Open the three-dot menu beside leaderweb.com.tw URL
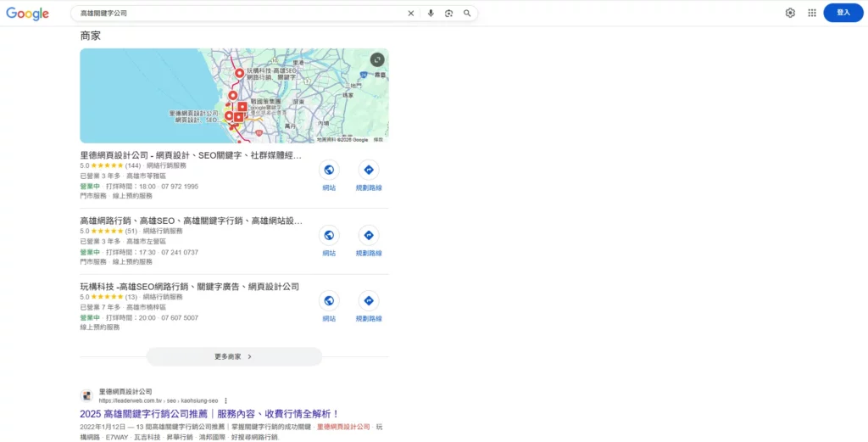Image resolution: width=868 pixels, height=442 pixels. coord(225,400)
